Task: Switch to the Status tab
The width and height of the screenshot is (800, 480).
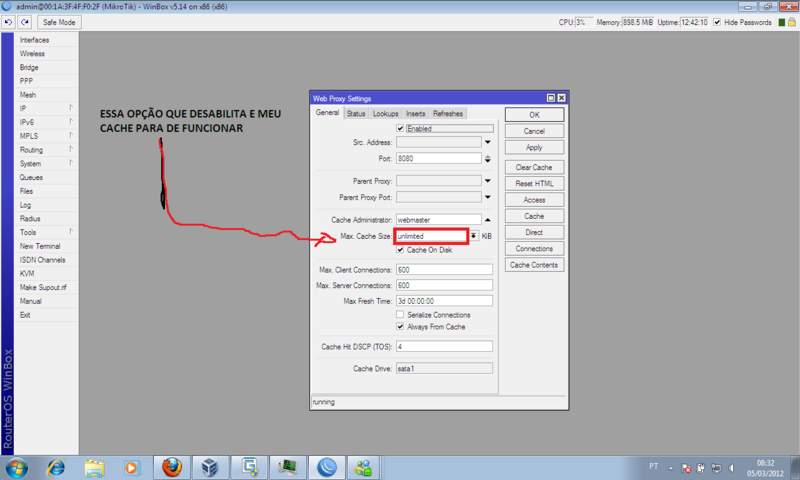Action: coord(356,114)
